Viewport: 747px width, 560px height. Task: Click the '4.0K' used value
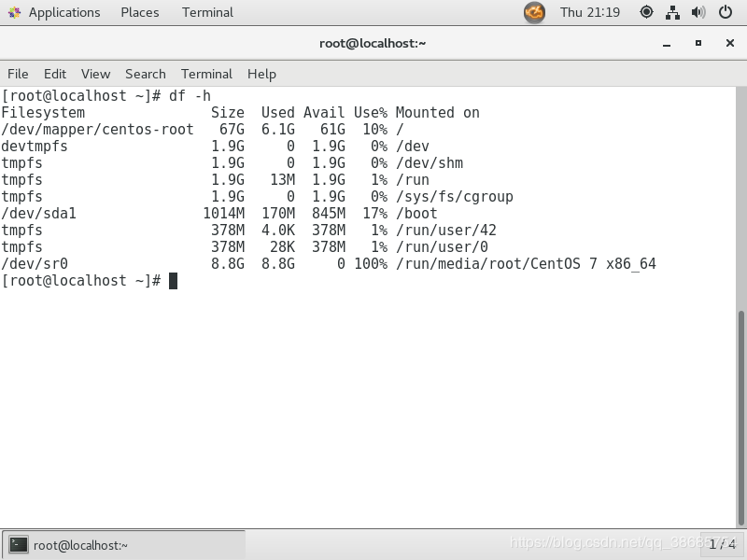point(278,231)
